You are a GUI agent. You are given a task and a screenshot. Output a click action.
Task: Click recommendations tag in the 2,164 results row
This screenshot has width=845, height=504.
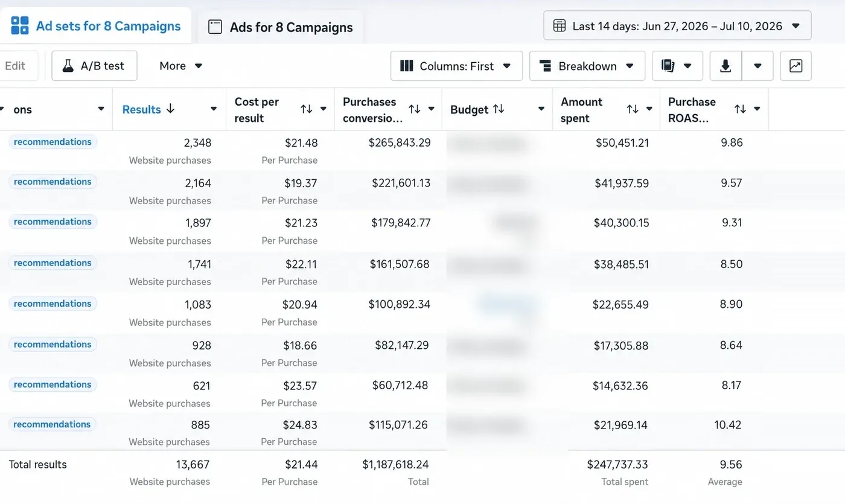[x=53, y=182]
